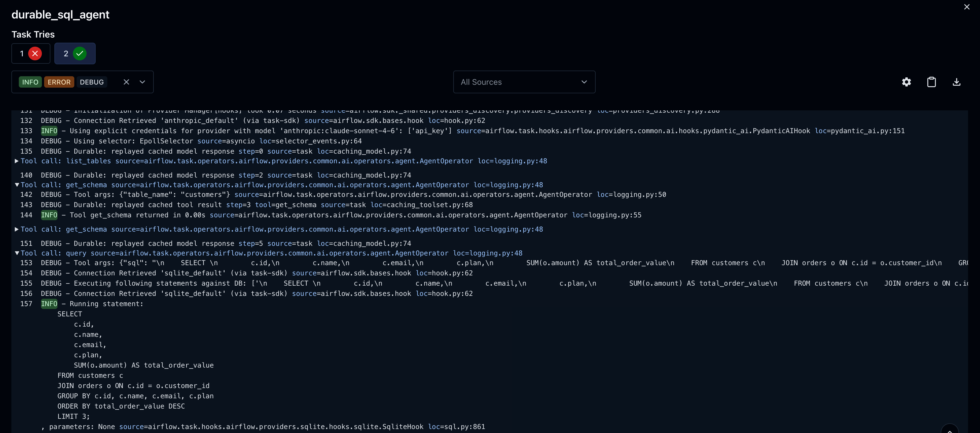Enable the DEBUG log level filter
This screenshot has width=980, height=433.
92,82
